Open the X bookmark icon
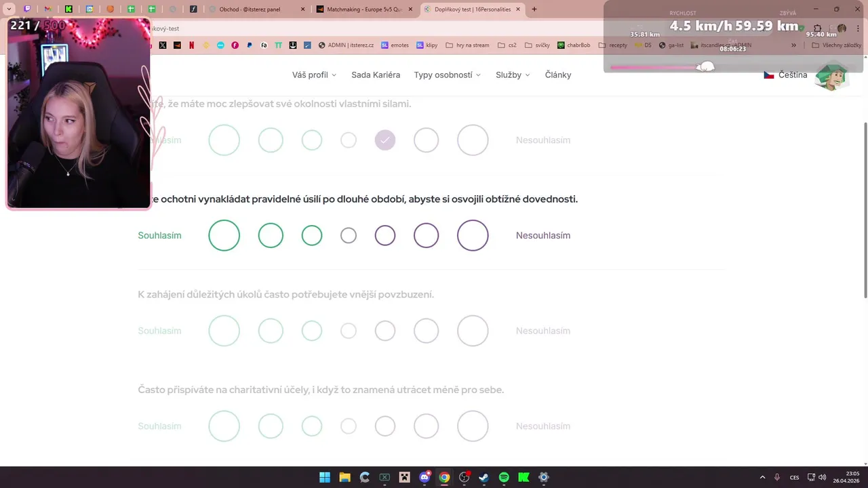 point(163,45)
